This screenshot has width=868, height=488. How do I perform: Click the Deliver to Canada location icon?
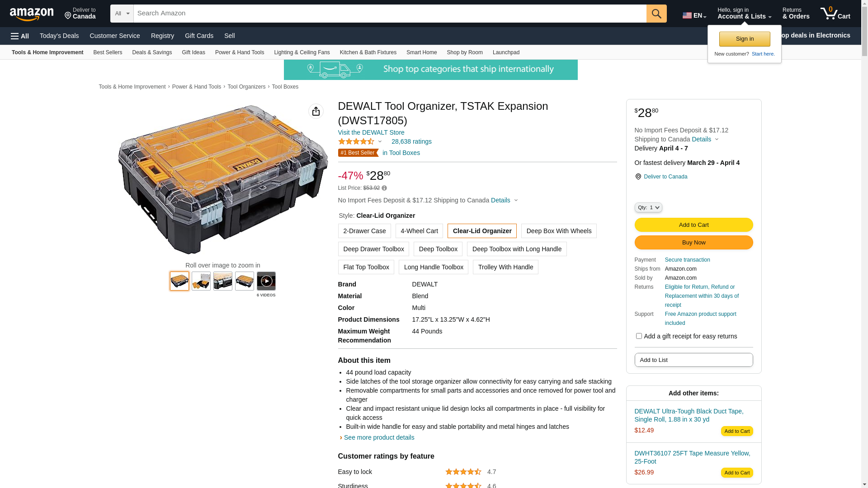click(x=638, y=177)
